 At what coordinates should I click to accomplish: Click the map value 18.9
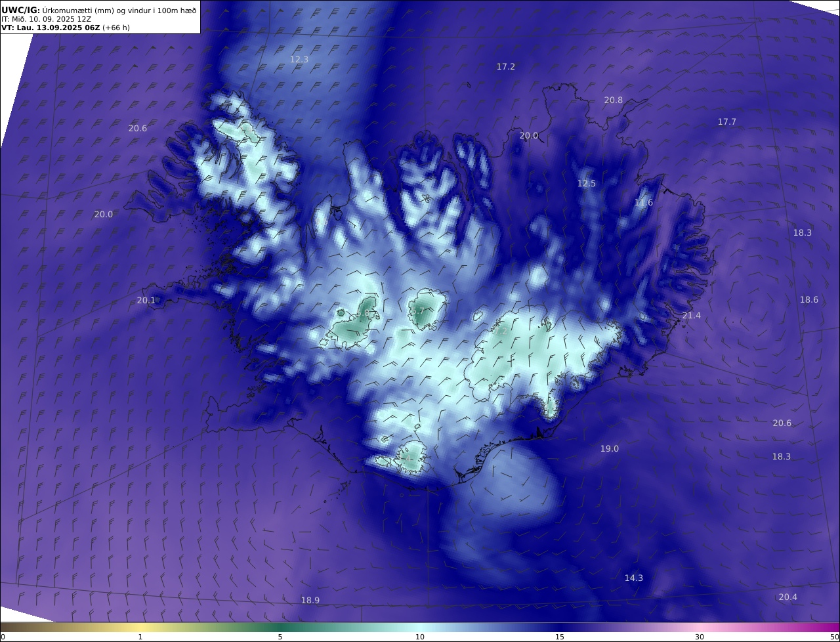click(310, 601)
